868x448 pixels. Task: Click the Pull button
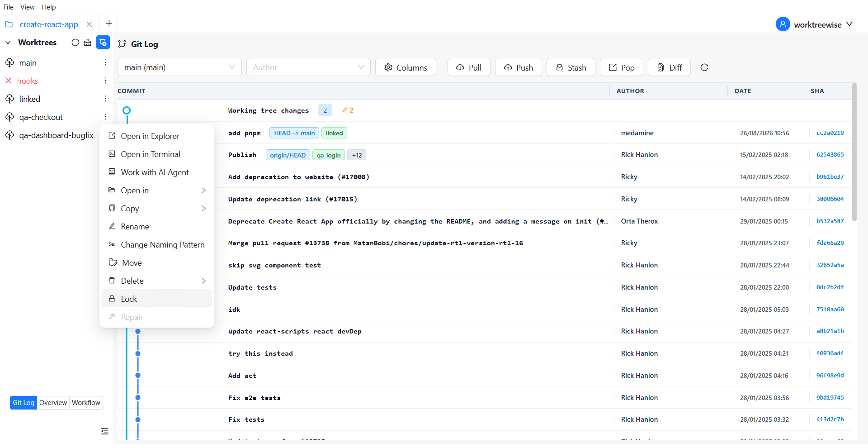click(469, 67)
